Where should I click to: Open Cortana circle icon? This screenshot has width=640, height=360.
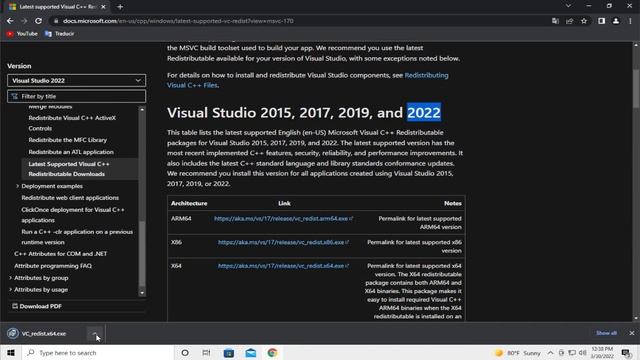185,353
